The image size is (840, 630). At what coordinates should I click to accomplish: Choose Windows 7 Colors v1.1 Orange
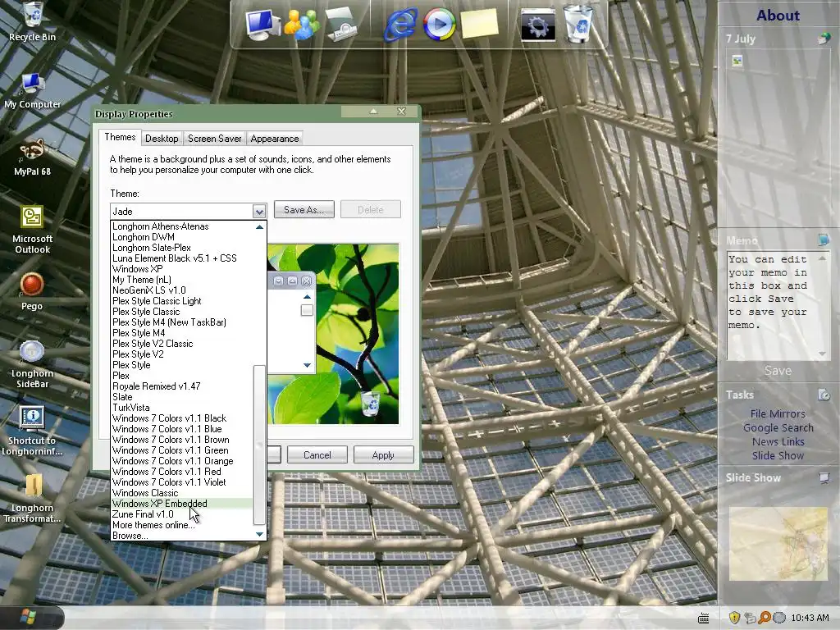181,461
